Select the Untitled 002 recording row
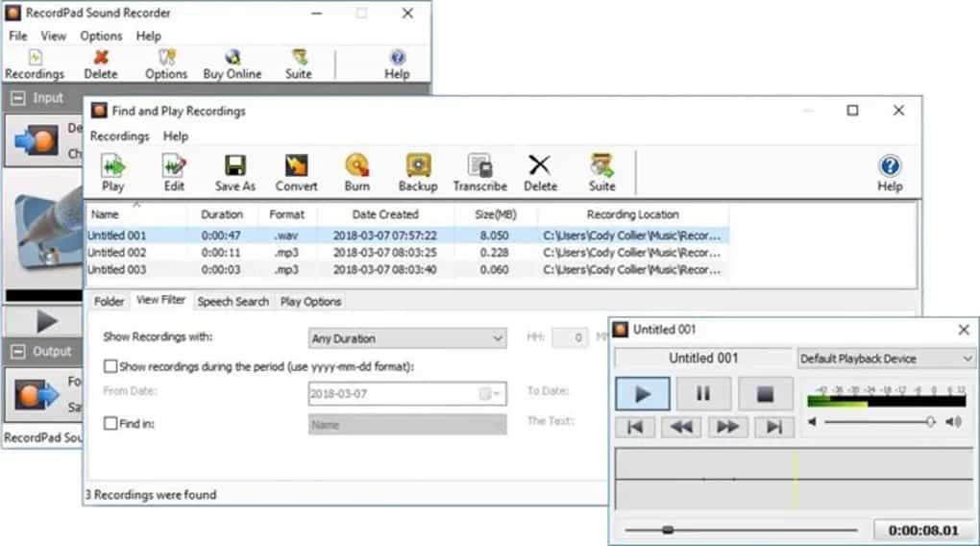Image resolution: width=980 pixels, height=546 pixels. tap(117, 252)
